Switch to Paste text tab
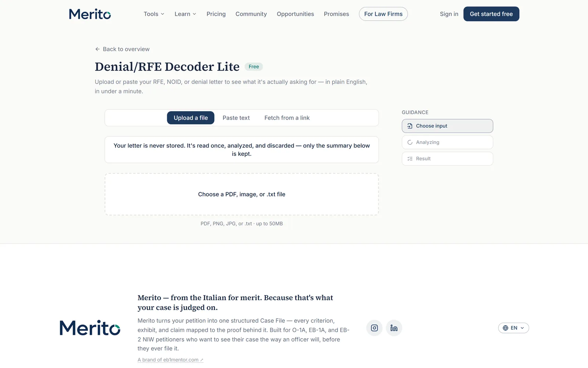This screenshot has height=368, width=588. pos(236,118)
